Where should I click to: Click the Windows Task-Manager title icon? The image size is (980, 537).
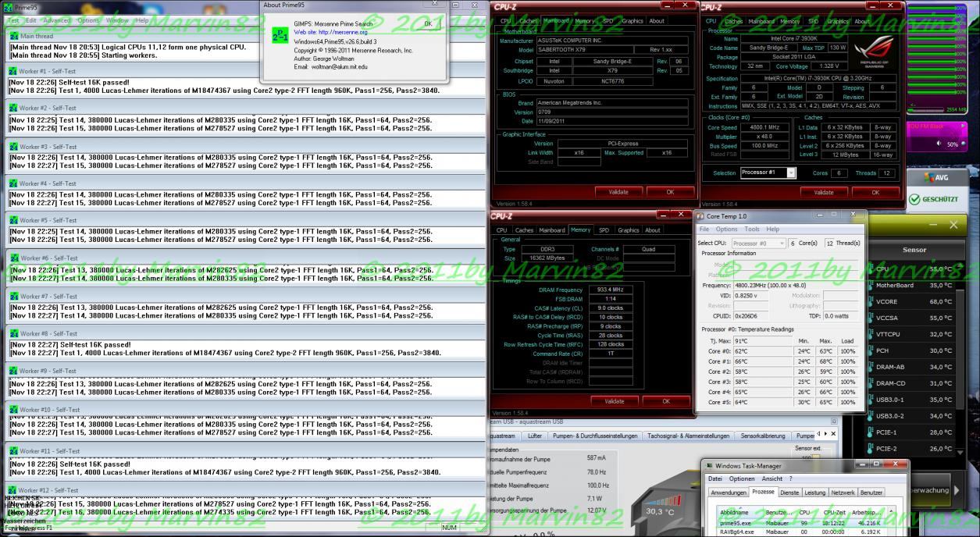pyautogui.click(x=708, y=466)
